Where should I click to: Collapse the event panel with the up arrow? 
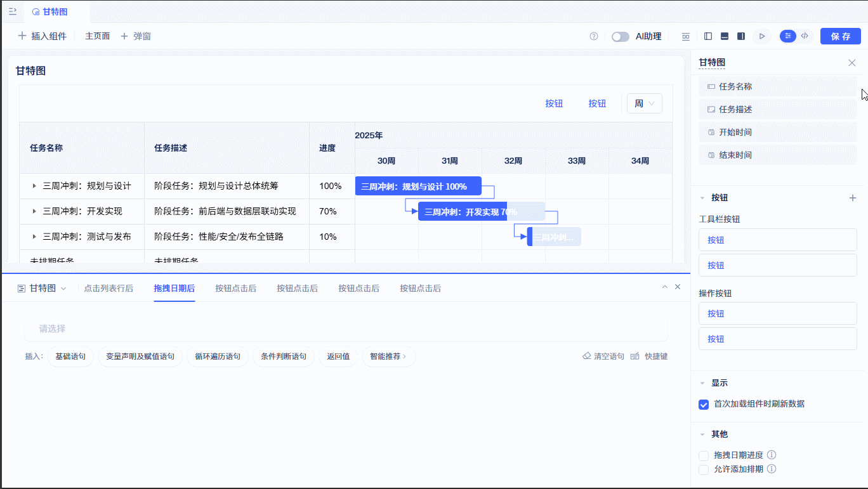(665, 287)
